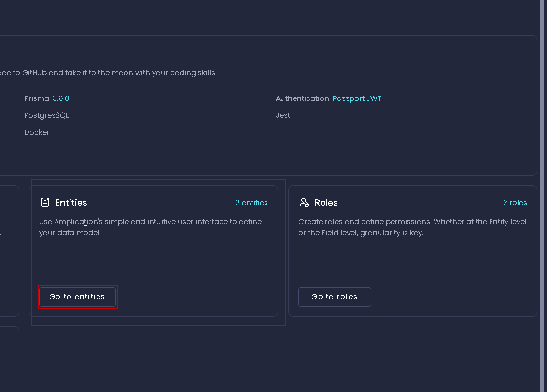Select the Jest testing entry
This screenshot has width=547, height=392.
(283, 115)
